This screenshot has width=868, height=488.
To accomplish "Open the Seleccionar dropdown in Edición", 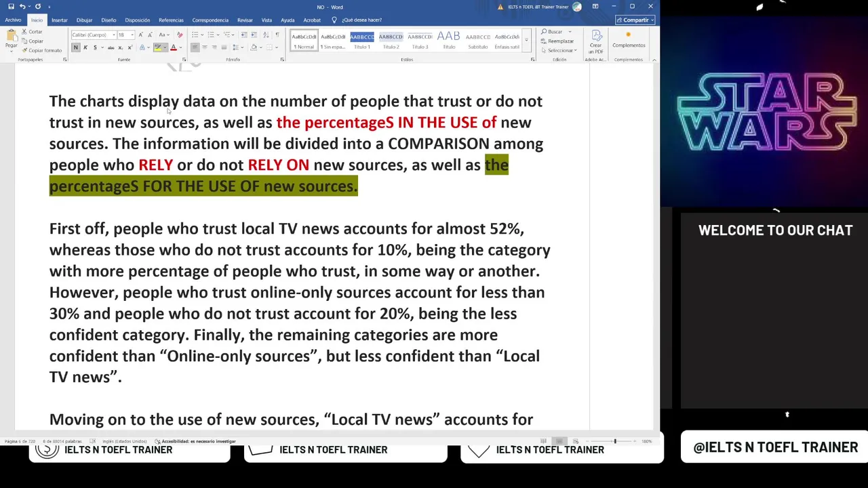I will pos(560,51).
